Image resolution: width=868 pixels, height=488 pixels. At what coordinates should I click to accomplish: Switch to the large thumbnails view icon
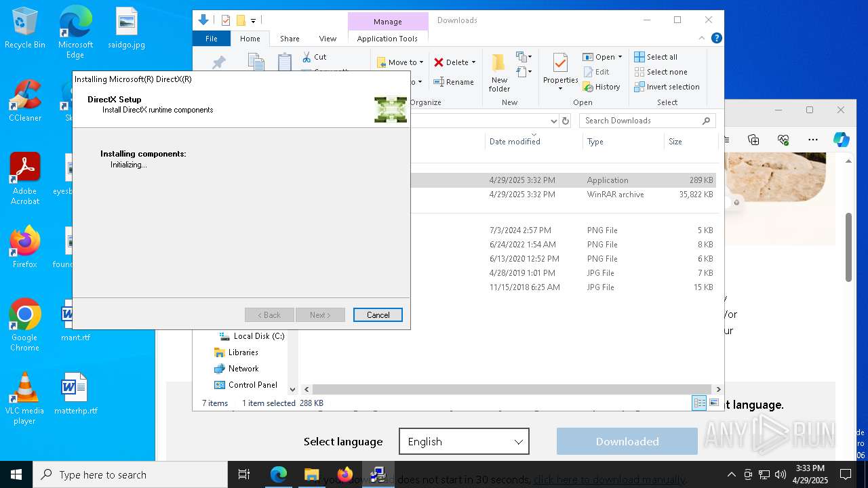tap(713, 403)
